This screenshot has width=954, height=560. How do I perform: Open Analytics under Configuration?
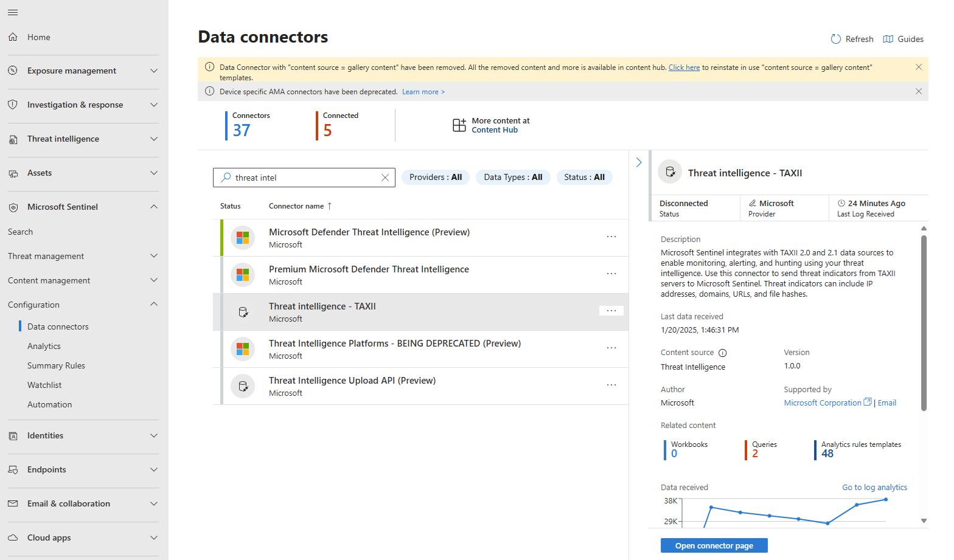coord(44,346)
